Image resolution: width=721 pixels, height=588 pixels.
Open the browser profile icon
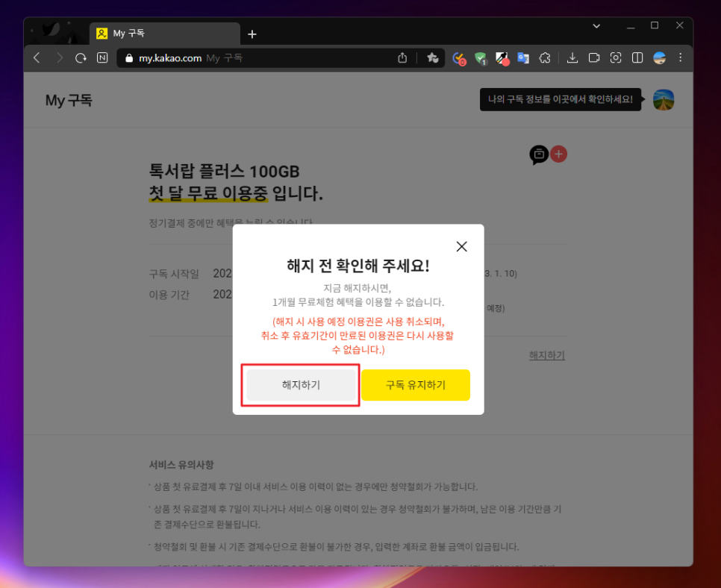[659, 58]
